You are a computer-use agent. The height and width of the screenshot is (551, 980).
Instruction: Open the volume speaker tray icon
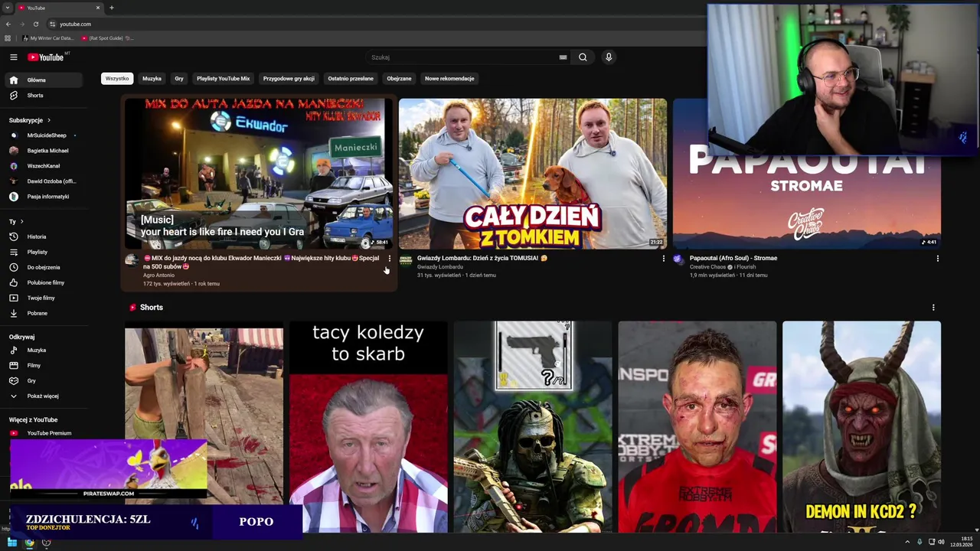[941, 542]
